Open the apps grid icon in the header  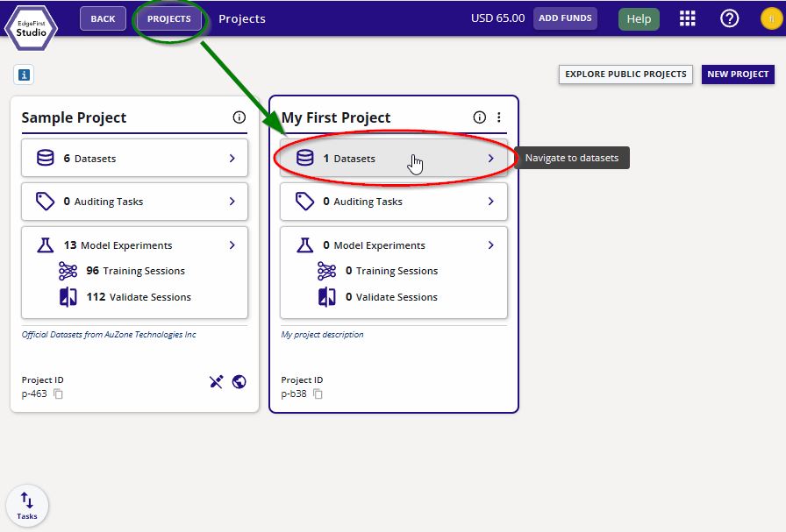(x=688, y=18)
